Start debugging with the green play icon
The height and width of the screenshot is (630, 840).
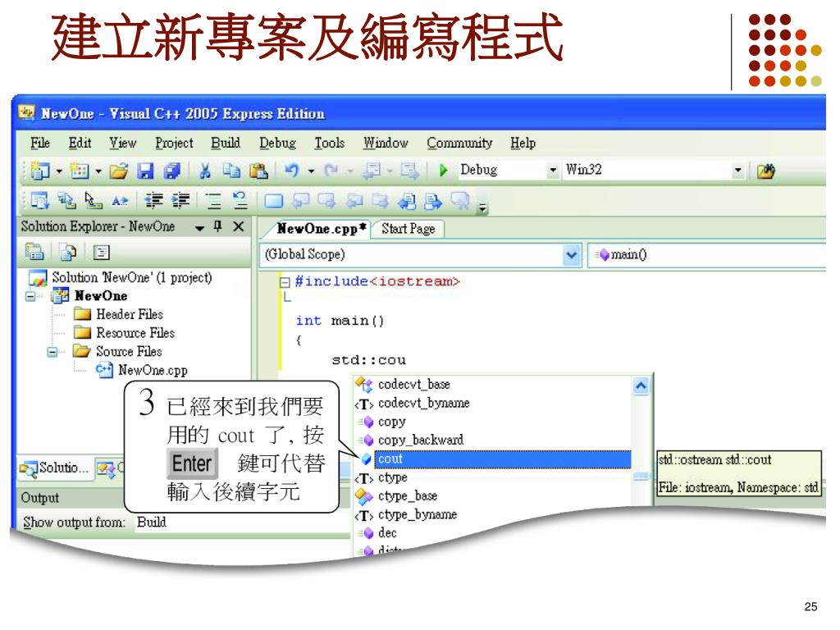[x=443, y=171]
